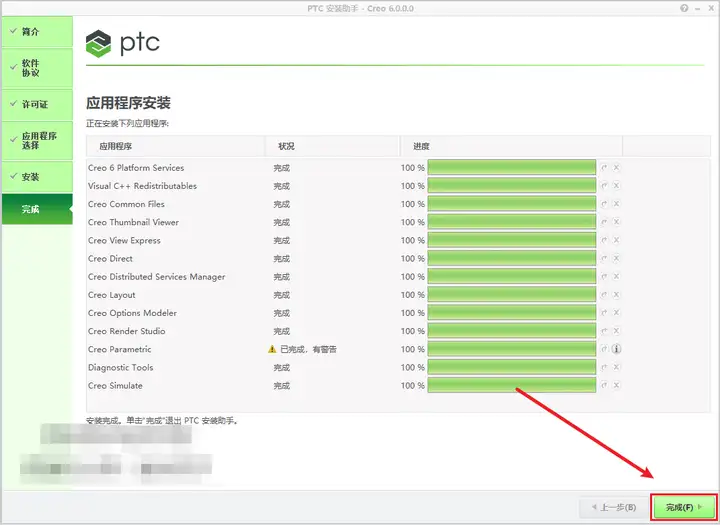The width and height of the screenshot is (720, 525).
Task: Select the Creo Direct row name
Action: [110, 259]
